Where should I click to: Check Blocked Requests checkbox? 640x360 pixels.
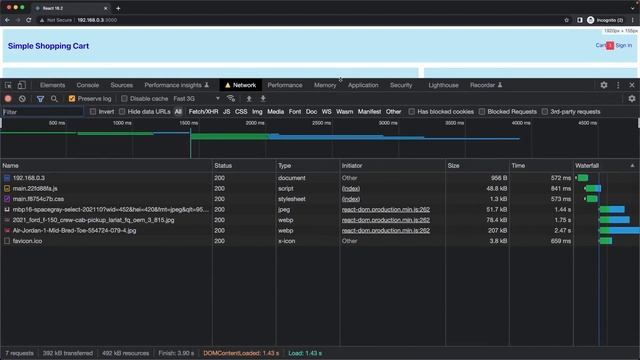[482, 112]
